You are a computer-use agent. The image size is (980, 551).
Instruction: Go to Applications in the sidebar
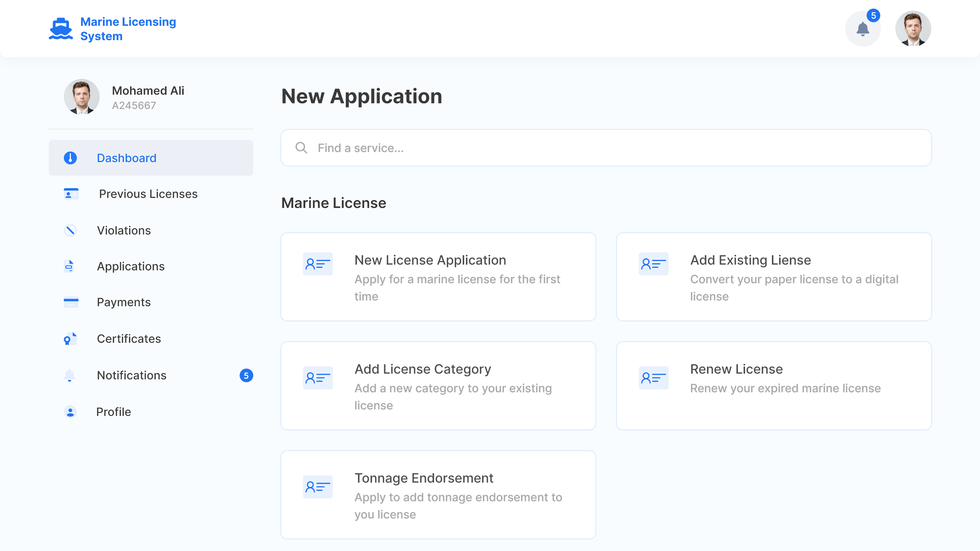130,266
